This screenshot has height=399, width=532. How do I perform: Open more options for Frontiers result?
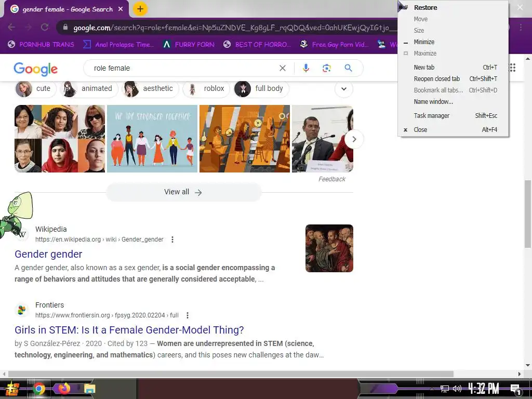[187, 315]
